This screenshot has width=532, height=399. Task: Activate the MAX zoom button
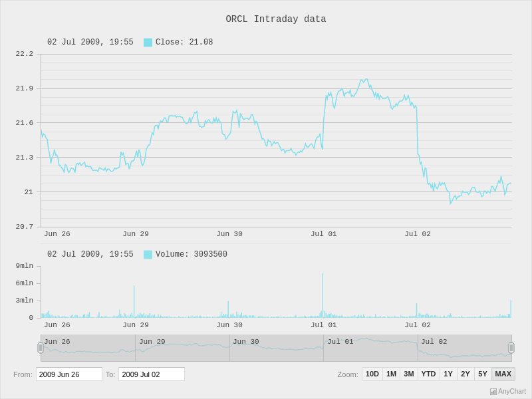(x=503, y=374)
